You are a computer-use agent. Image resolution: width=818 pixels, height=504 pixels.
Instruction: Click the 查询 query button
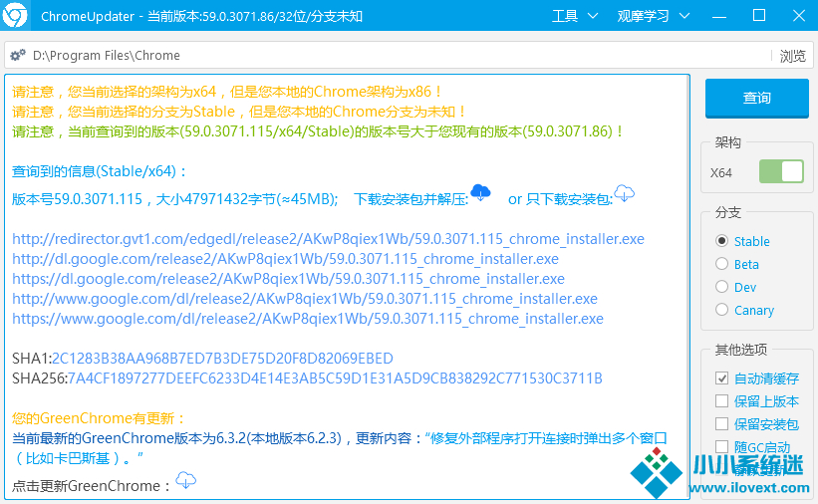[757, 98]
